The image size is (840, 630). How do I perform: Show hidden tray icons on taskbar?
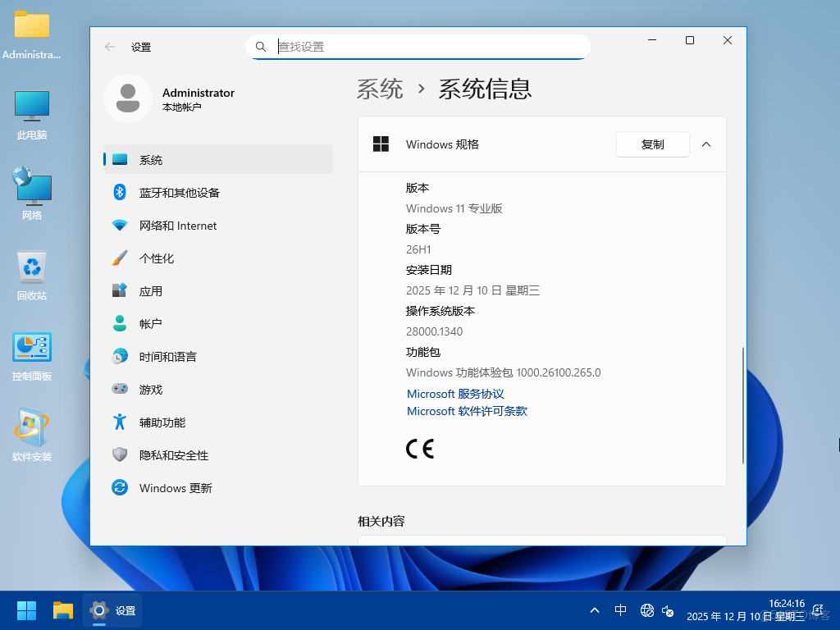point(594,610)
